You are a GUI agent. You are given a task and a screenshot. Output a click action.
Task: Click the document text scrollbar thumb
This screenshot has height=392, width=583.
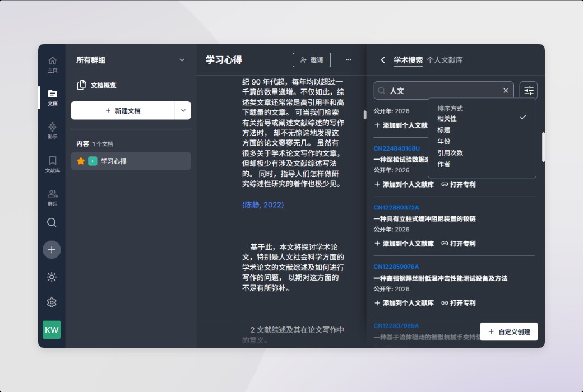click(x=365, y=115)
